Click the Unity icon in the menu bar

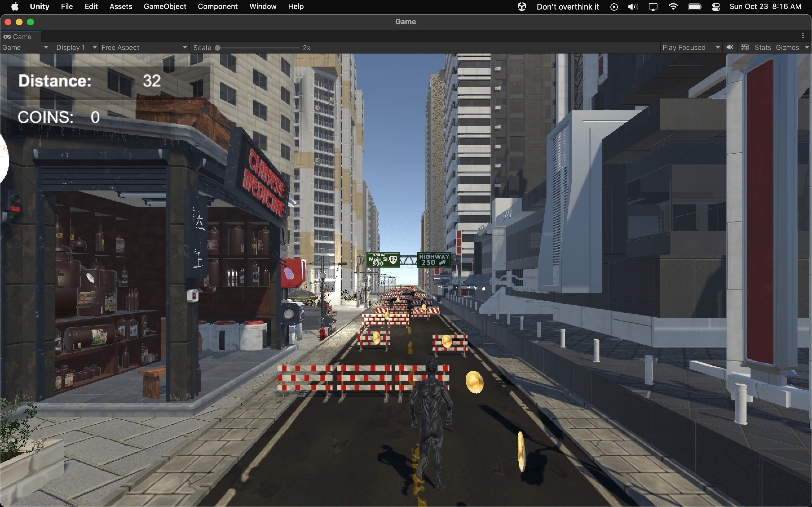(x=521, y=6)
